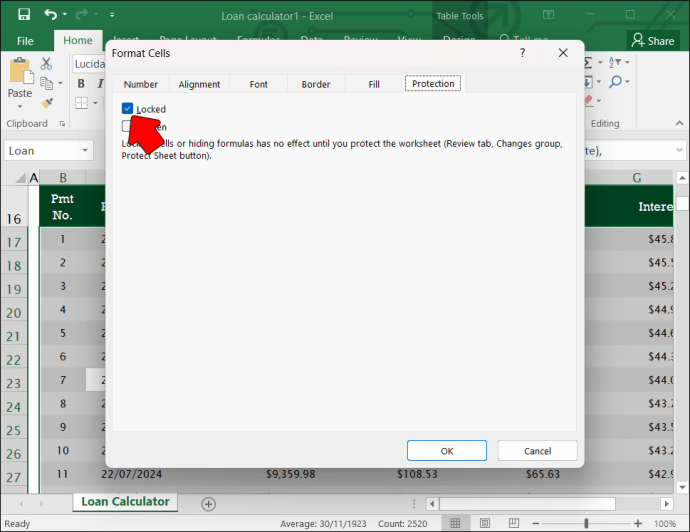Image resolution: width=690 pixels, height=532 pixels.
Task: Click the Cut scissors icon
Action: (x=46, y=64)
